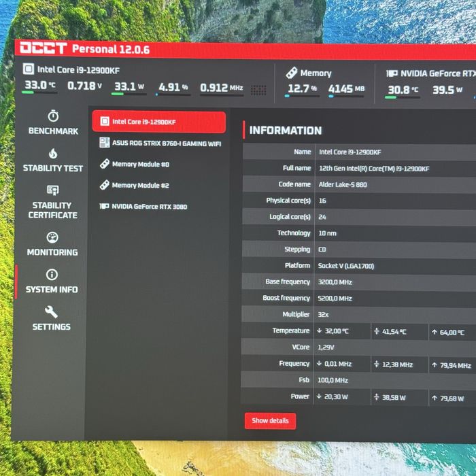Image resolution: width=476 pixels, height=476 pixels.
Task: Click the 4145 MB memory reading
Action: pyautogui.click(x=346, y=89)
